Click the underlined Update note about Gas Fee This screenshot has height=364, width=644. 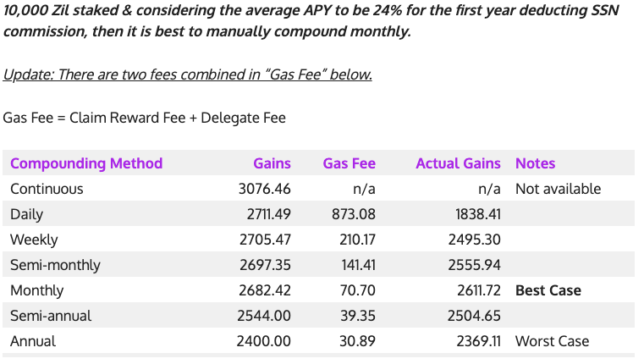click(187, 74)
